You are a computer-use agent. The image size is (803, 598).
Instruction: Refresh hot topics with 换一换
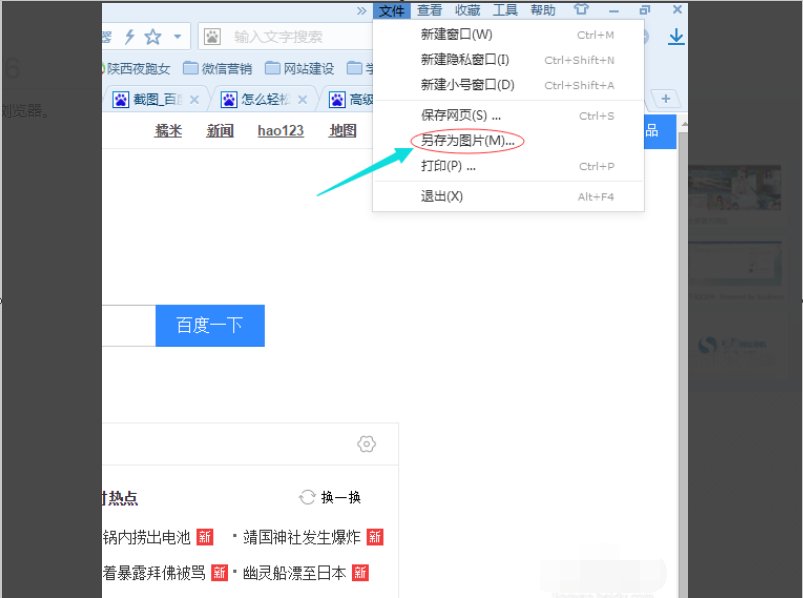point(331,497)
